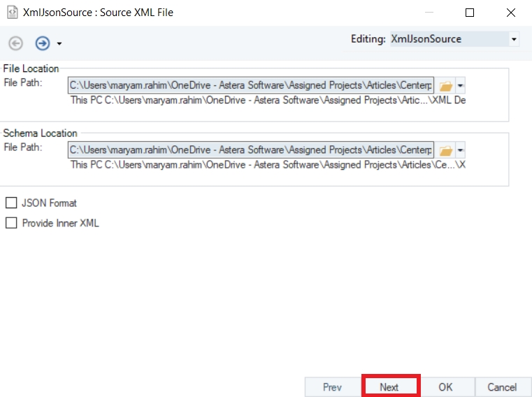Image resolution: width=532 pixels, height=397 pixels.
Task: Go back with the Prev button
Action: tap(333, 387)
